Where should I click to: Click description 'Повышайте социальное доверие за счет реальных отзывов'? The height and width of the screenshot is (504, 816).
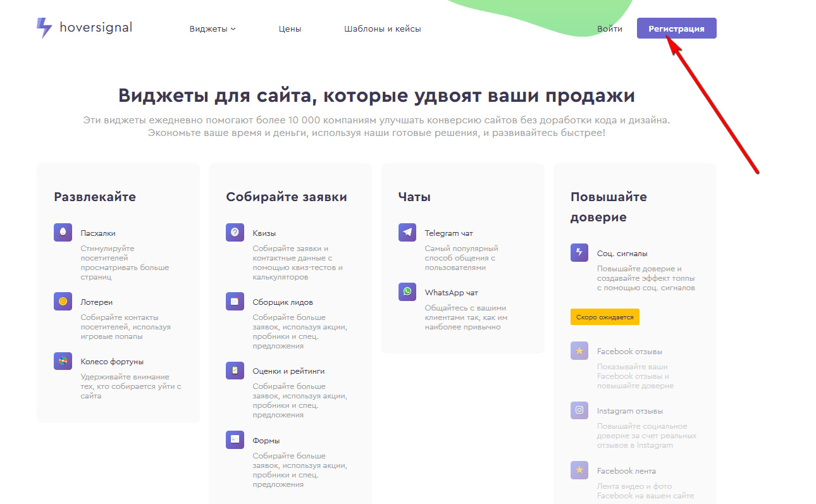(646, 436)
